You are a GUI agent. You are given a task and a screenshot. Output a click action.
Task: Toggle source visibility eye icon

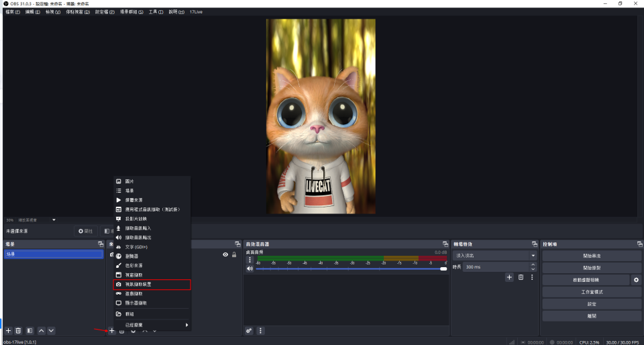225,254
